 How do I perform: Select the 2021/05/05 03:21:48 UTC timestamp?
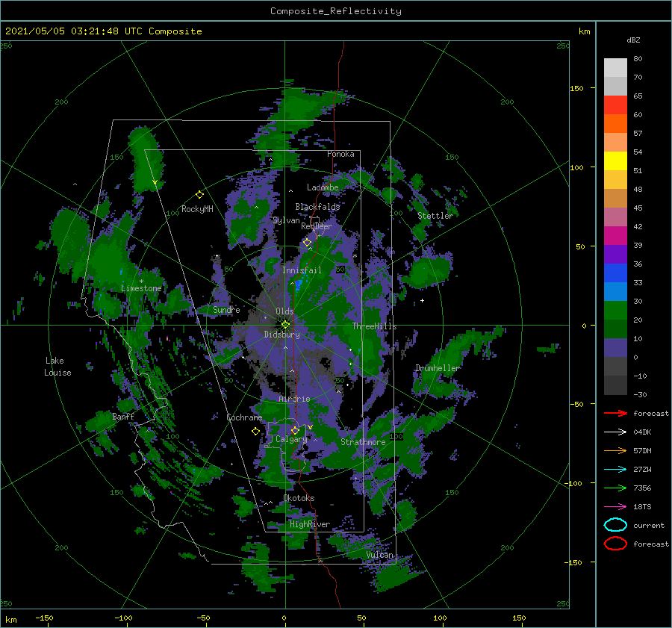[104, 31]
